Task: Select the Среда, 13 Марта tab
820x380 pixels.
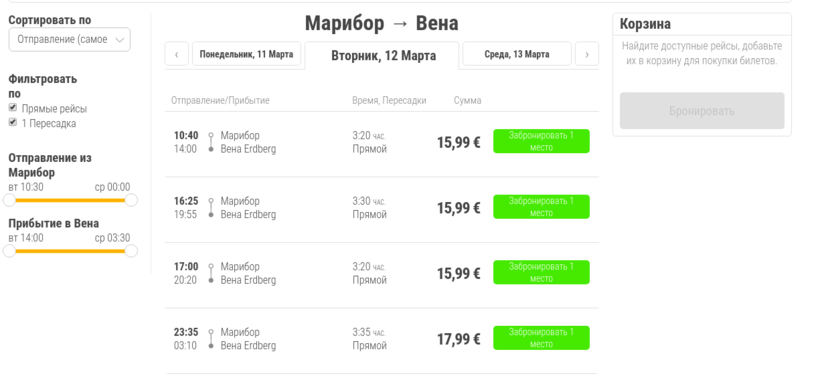Action: tap(517, 54)
